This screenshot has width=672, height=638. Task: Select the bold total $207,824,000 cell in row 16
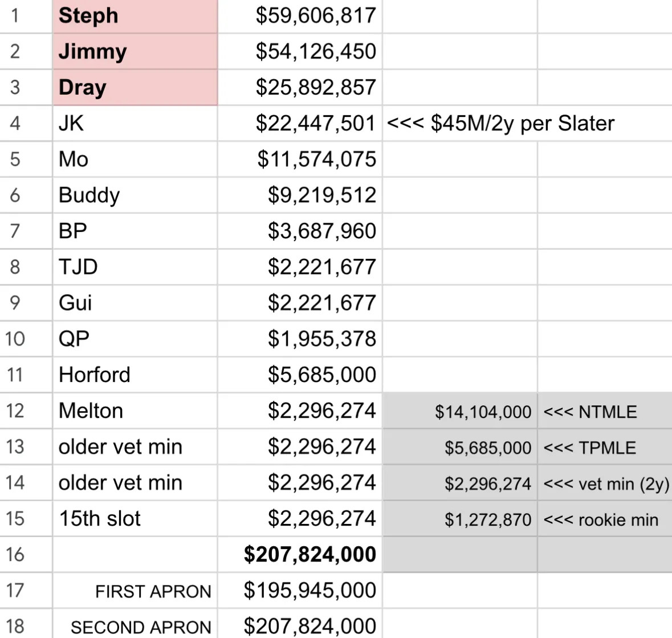[x=300, y=554]
